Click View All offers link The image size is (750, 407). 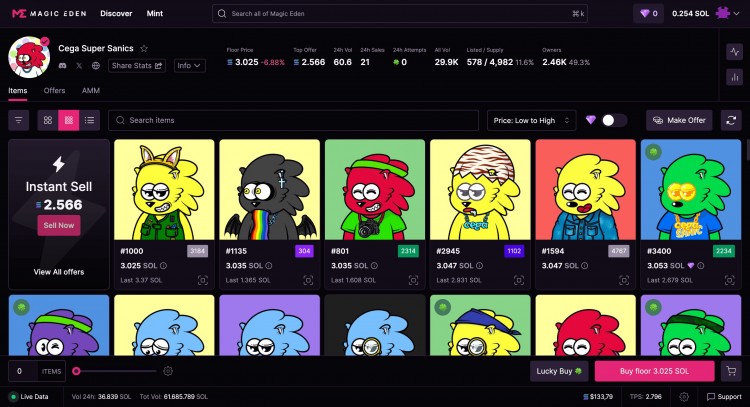pos(59,272)
